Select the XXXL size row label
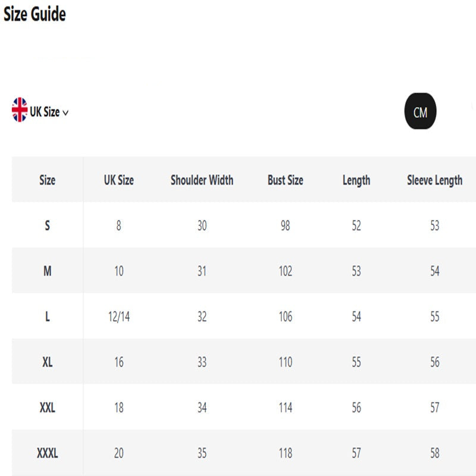The height and width of the screenshot is (476, 476). 47,453
